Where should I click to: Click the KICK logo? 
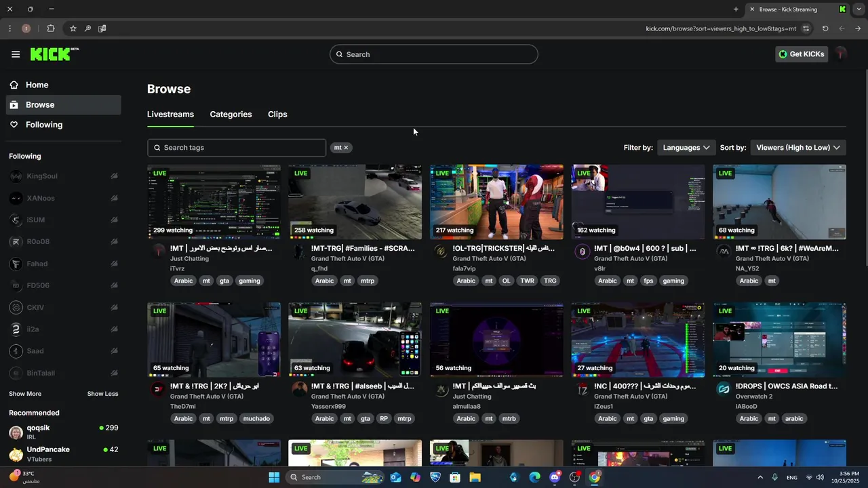pos(54,54)
